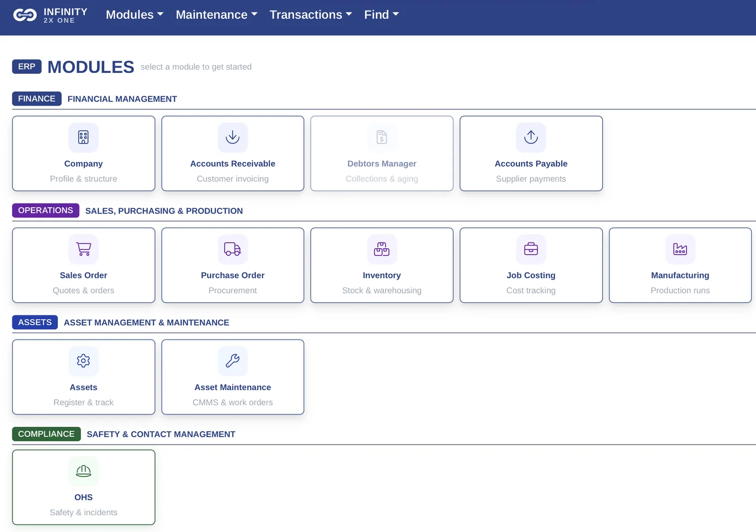Open the Company building icon
Screen dimensions: 756x532
pyautogui.click(x=83, y=138)
